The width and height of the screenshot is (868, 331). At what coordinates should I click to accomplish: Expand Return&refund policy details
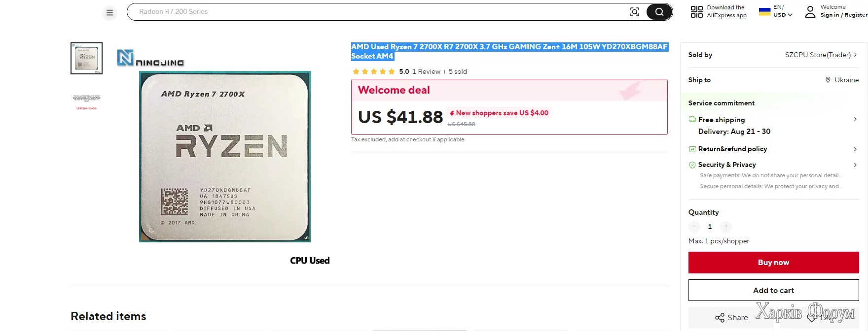click(x=855, y=149)
